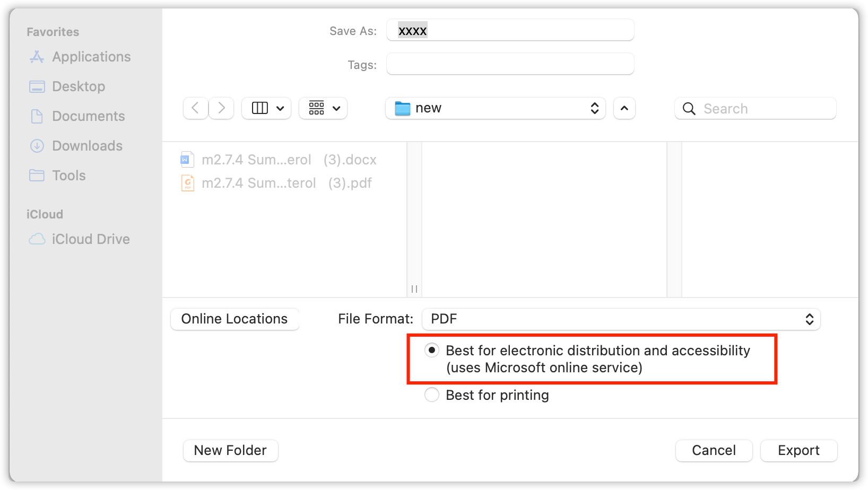Image resolution: width=868 pixels, height=490 pixels.
Task: Collapse the dialog with the chevron button
Action: [624, 108]
